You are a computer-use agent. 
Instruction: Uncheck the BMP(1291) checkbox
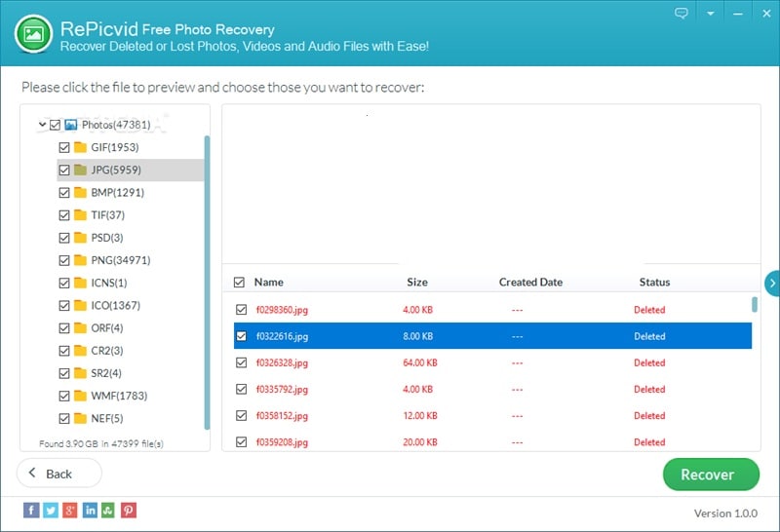tap(64, 192)
